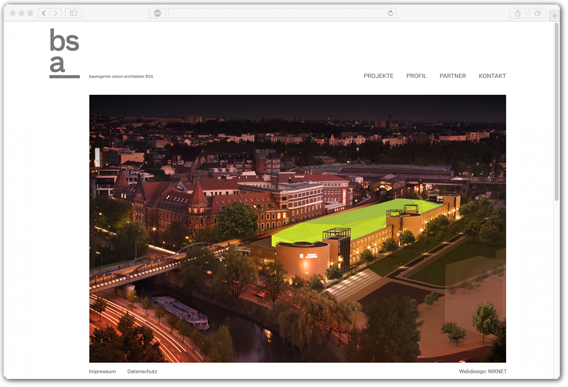This screenshot has height=387, width=568.
Task: Click the reload page icon
Action: (x=390, y=13)
